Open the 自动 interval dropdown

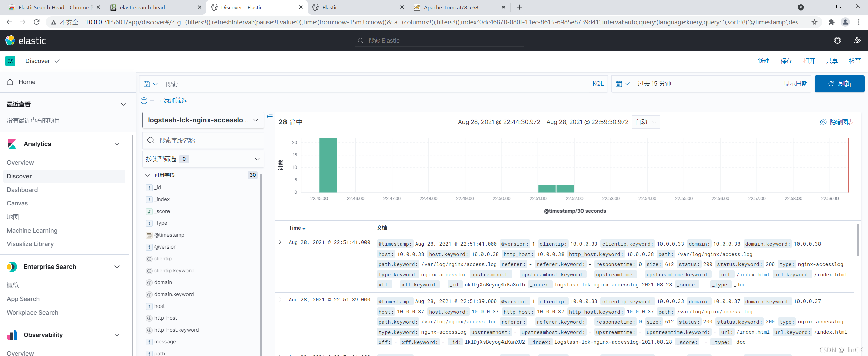pos(646,122)
